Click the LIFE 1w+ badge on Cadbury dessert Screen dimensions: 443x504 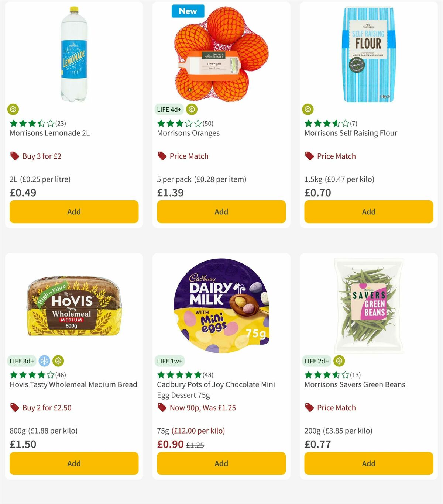[x=169, y=361]
